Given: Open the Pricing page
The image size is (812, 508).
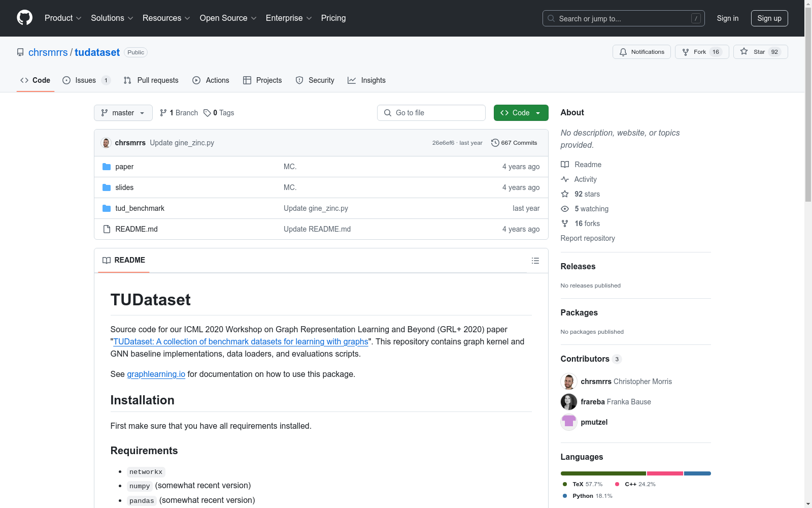Looking at the screenshot, I should click(333, 18).
